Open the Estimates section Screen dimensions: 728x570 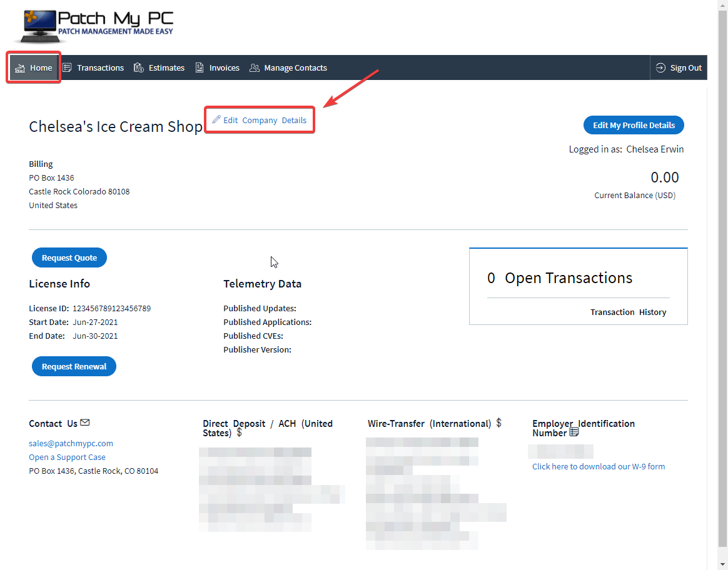click(159, 67)
